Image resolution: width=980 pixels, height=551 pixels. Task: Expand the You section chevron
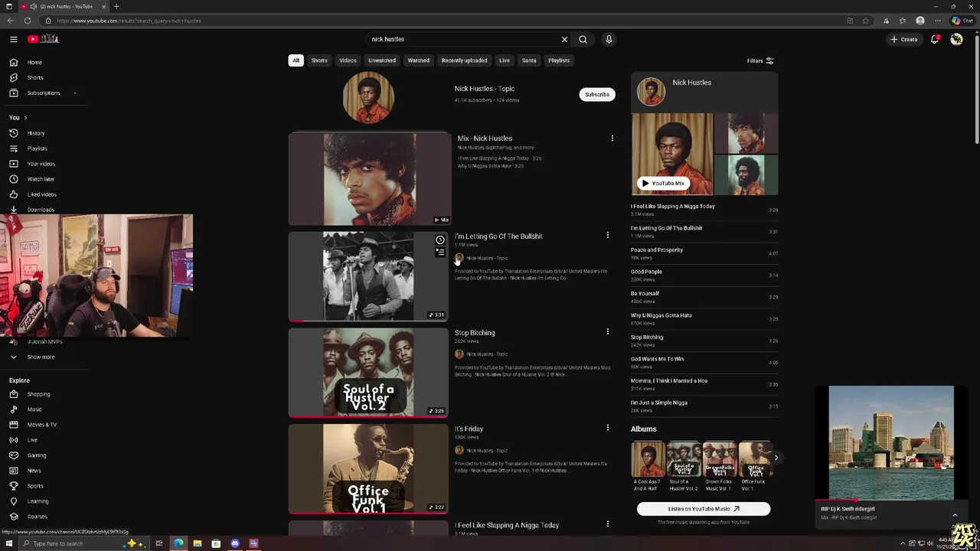25,118
